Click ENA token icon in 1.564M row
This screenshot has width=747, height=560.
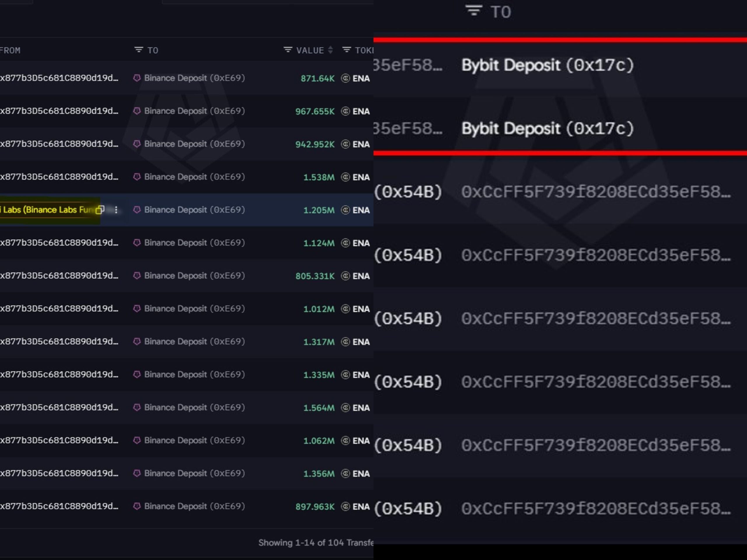(x=345, y=408)
